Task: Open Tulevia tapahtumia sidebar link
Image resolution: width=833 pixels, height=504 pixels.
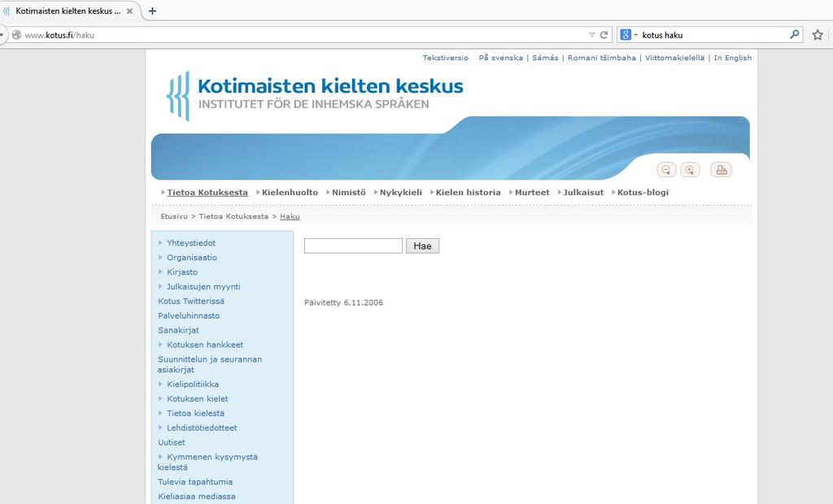Action: (x=195, y=482)
